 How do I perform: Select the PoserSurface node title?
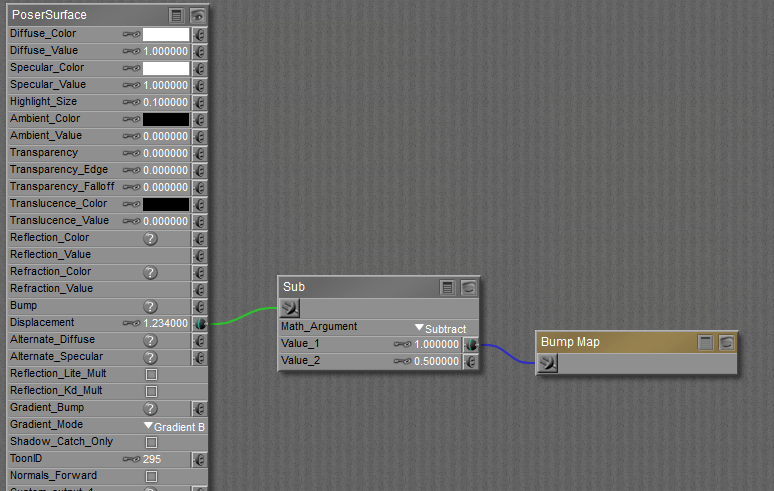pyautogui.click(x=49, y=15)
